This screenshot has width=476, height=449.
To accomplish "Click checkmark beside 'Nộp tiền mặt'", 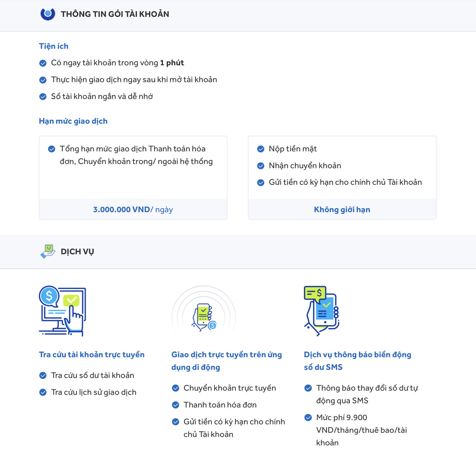I will (261, 149).
